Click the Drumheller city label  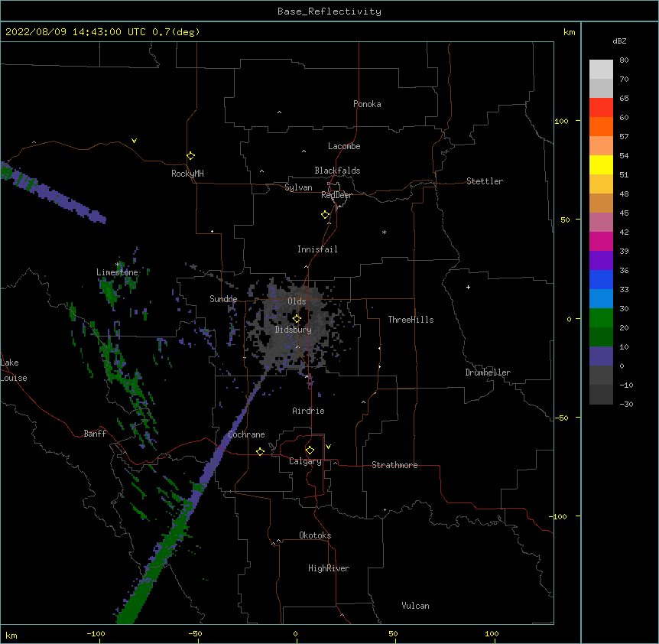pos(488,372)
